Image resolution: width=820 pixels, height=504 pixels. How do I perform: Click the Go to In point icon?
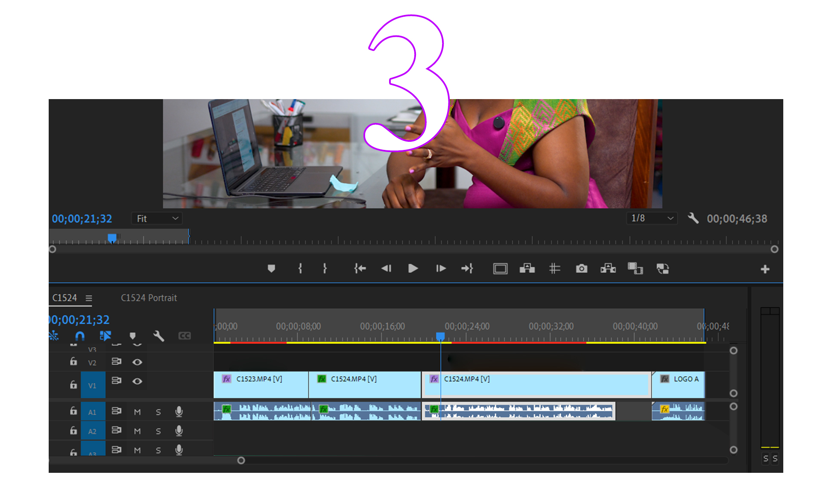360,268
